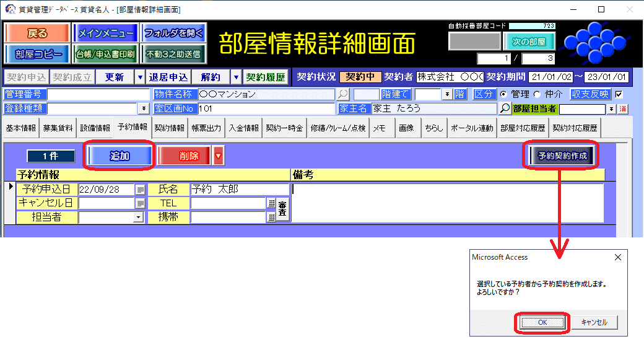The width and height of the screenshot is (644, 339).
Task: Click the 予約契約作成 button
Action: click(562, 156)
